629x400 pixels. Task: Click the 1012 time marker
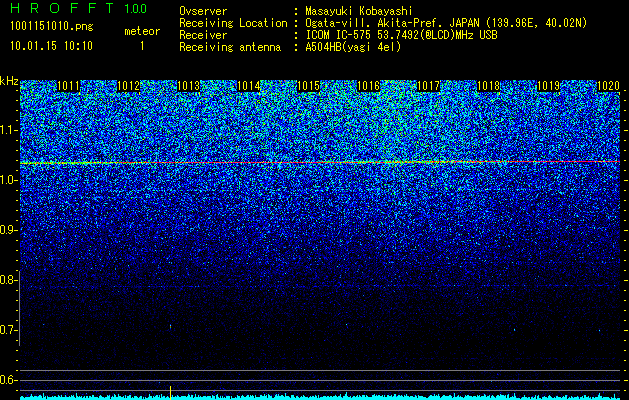point(129,86)
